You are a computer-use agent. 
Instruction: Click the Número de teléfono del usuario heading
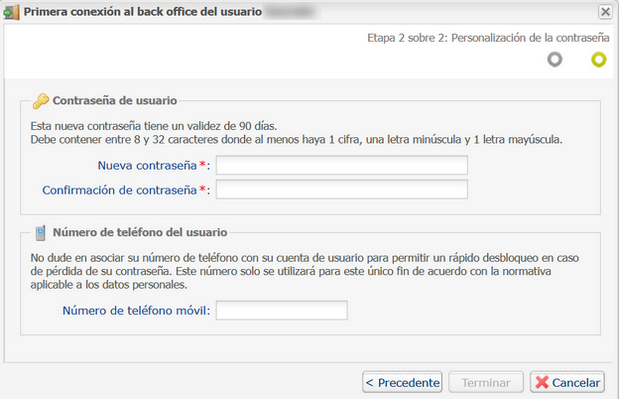point(140,232)
